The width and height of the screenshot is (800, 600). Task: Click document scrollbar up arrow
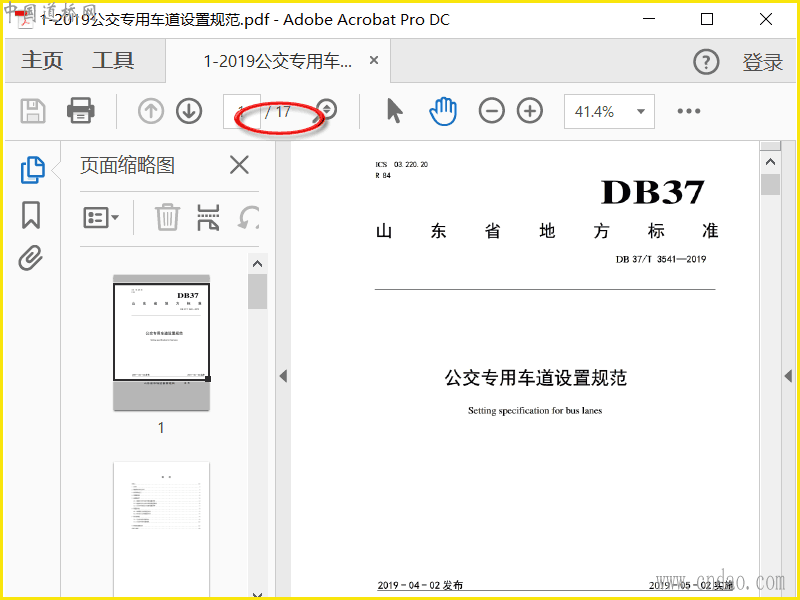click(x=770, y=162)
